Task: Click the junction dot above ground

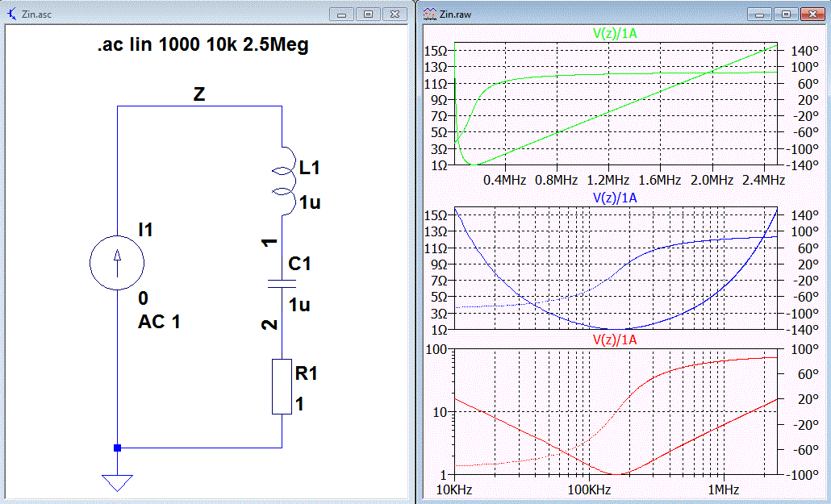Action: [117, 448]
